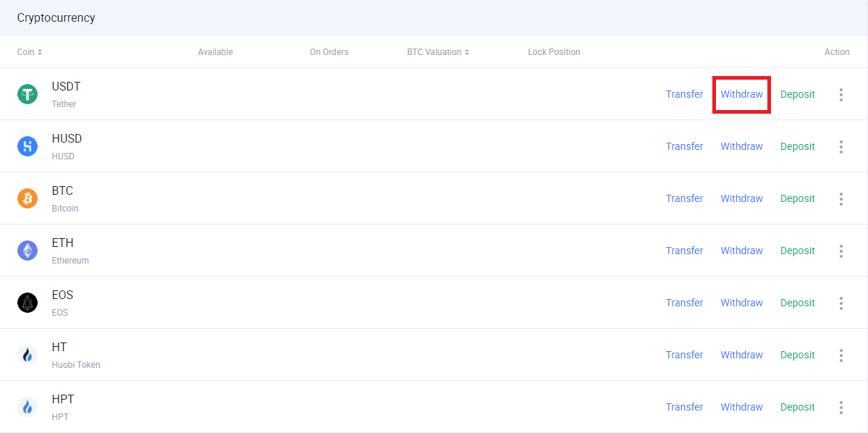
Task: Deposit HT
Action: (798, 354)
